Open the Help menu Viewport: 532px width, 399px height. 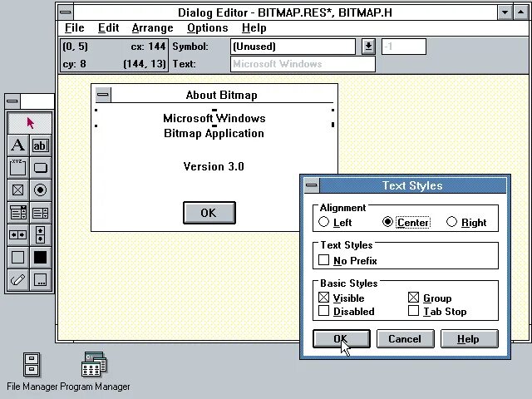click(254, 27)
